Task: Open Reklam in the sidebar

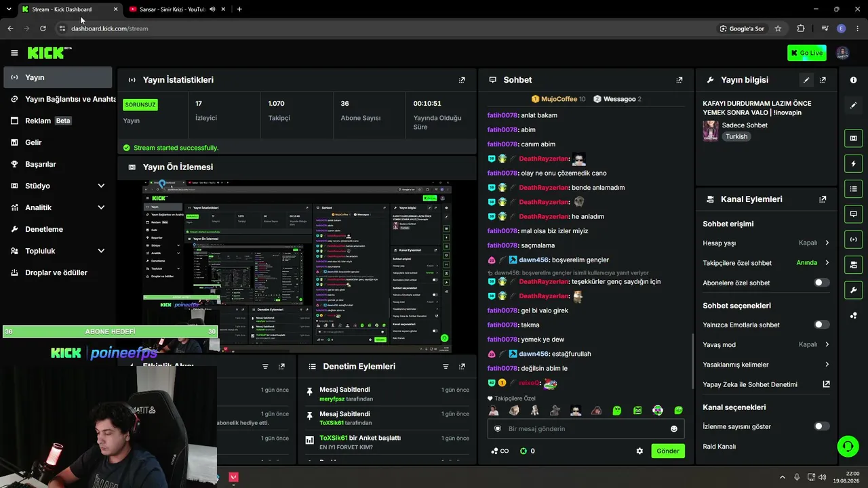Action: click(x=58, y=121)
